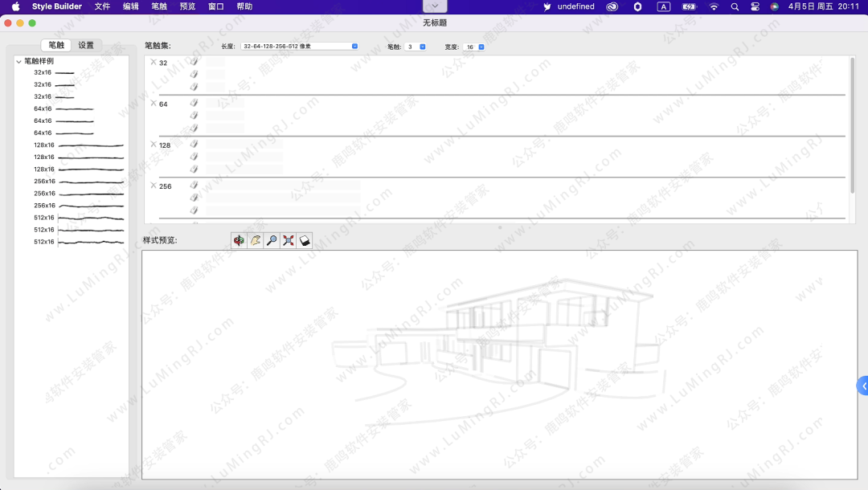The width and height of the screenshot is (868, 490).
Task: Click the eraser icon in preview toolbar
Action: tap(305, 240)
